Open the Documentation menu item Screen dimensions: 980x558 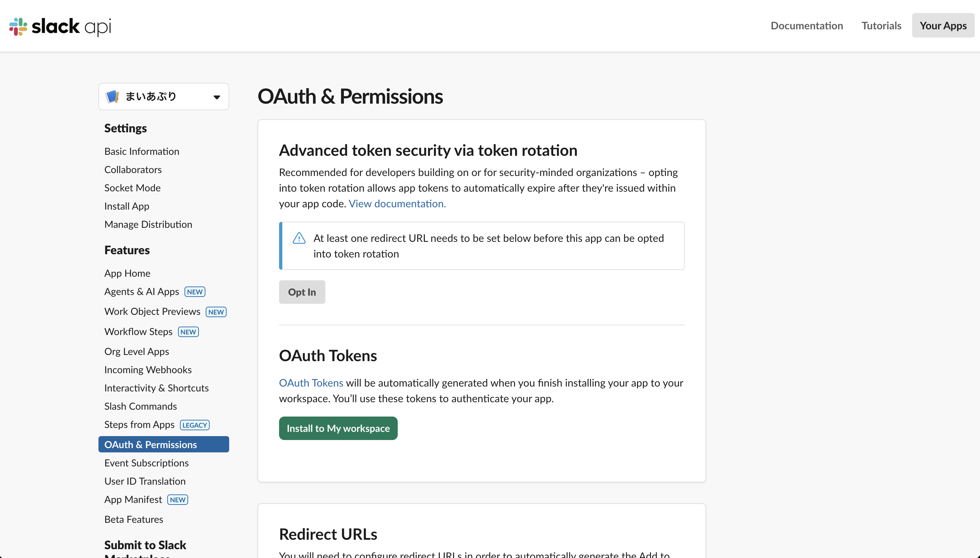point(806,25)
